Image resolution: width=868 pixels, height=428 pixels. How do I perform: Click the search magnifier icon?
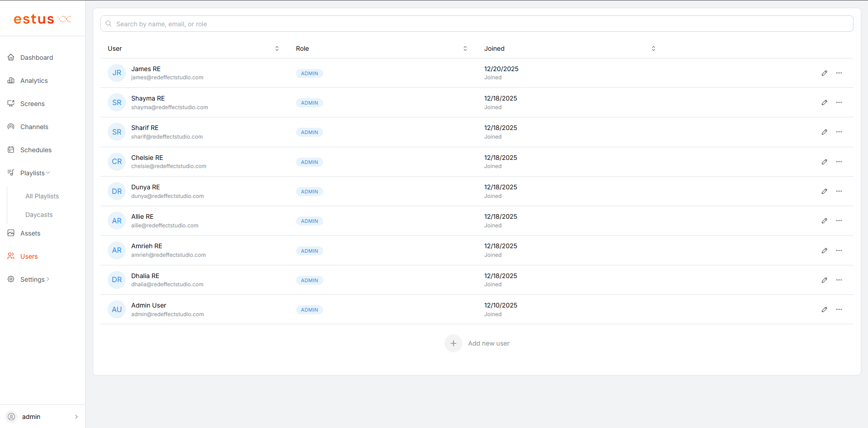pos(109,24)
